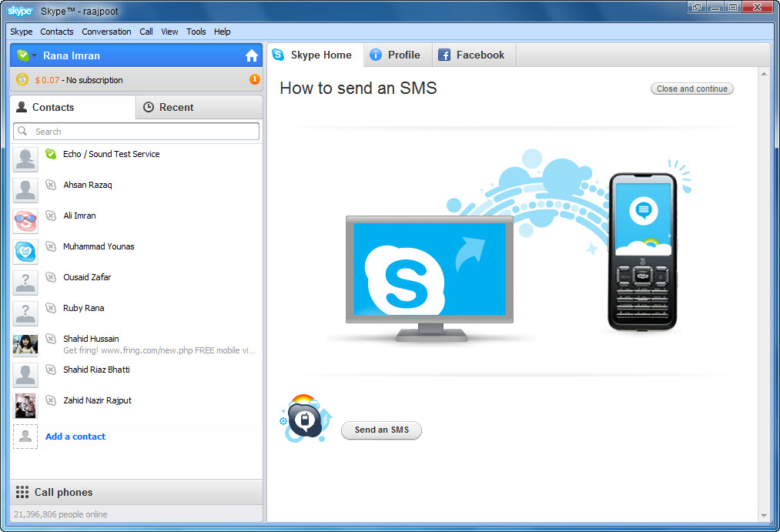
Task: Click the Skype credit coin icon
Action: pos(22,79)
